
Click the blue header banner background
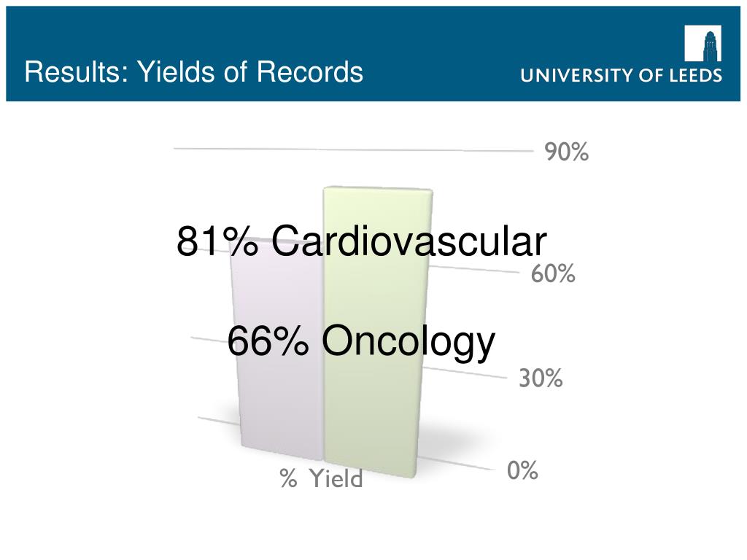click(429, 28)
